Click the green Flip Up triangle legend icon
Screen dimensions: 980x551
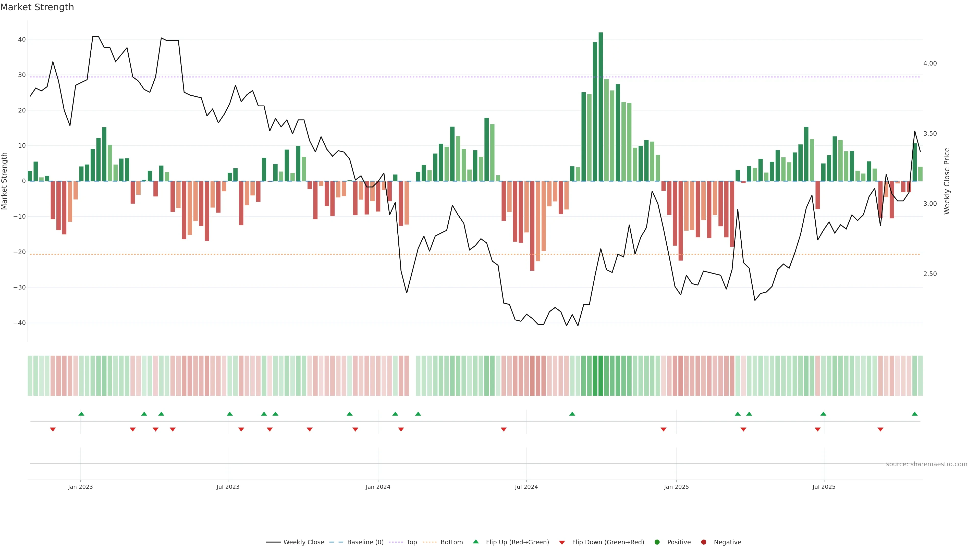(x=475, y=542)
